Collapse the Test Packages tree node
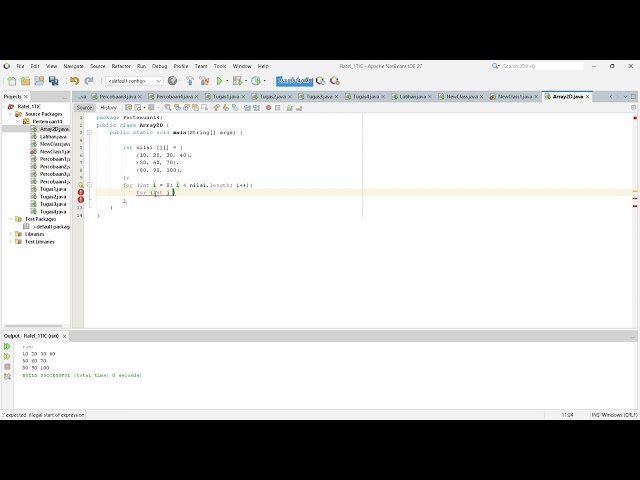The height and width of the screenshot is (480, 640). pyautogui.click(x=11, y=219)
